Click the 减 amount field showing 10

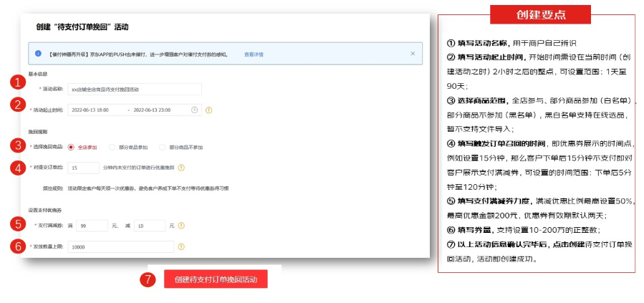(150, 226)
